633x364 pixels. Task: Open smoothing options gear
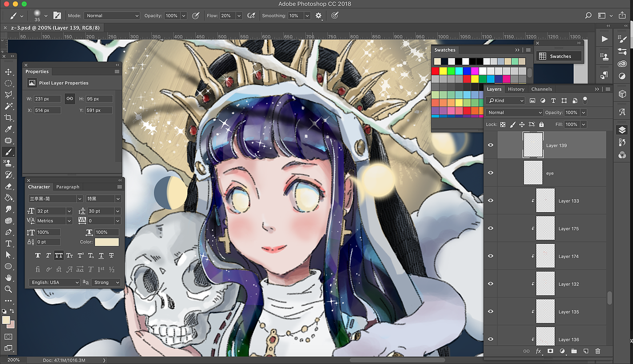pyautogui.click(x=318, y=16)
